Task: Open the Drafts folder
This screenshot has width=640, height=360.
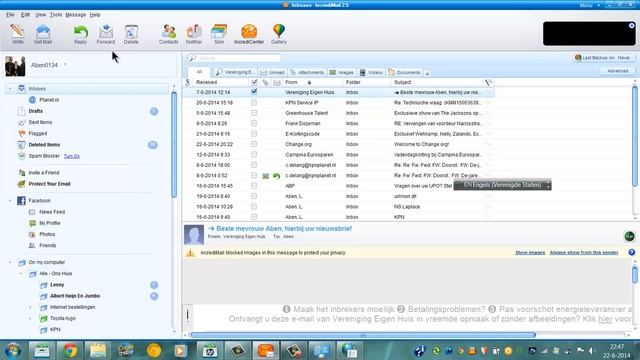Action: click(36, 111)
